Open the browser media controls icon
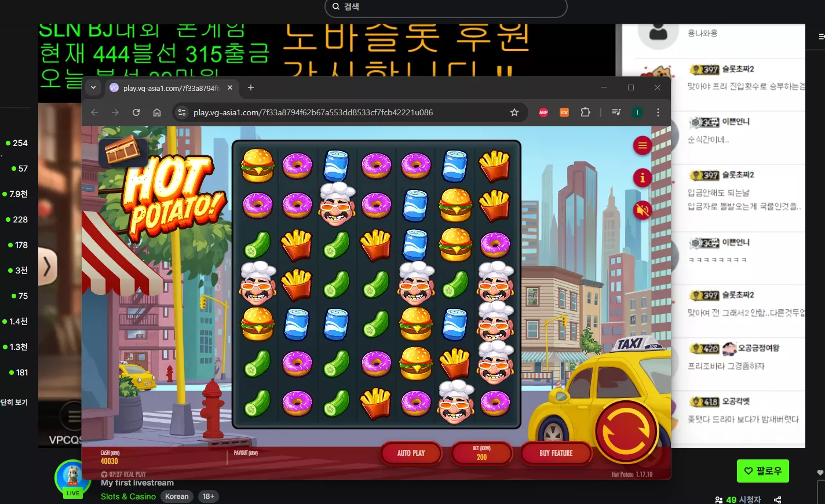 (616, 112)
